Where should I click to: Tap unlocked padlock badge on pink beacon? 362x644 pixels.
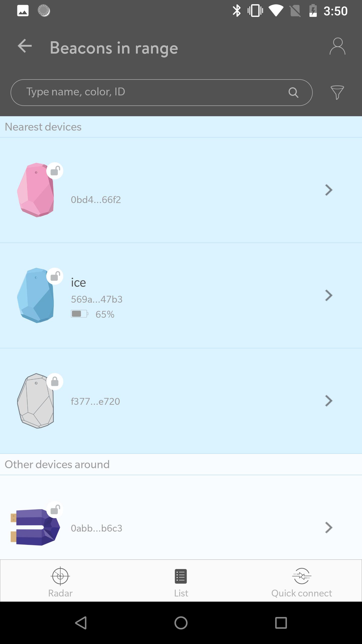click(x=55, y=171)
